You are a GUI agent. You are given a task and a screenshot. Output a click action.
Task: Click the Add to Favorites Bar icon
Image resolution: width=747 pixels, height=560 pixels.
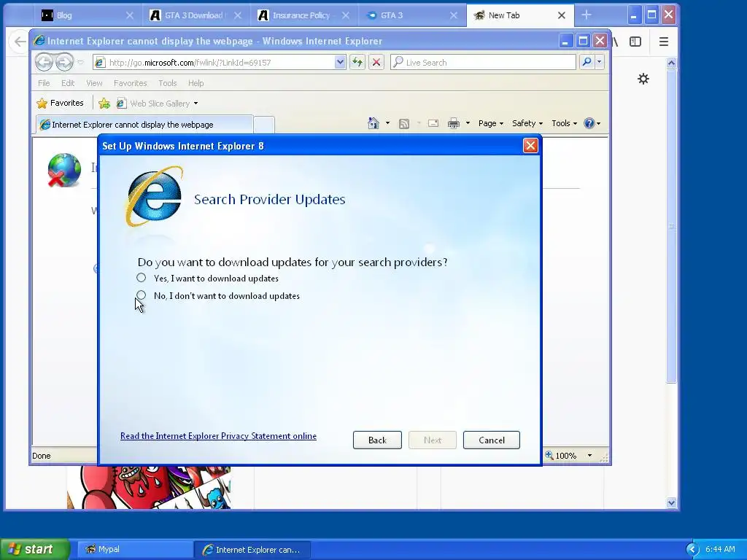pos(104,104)
